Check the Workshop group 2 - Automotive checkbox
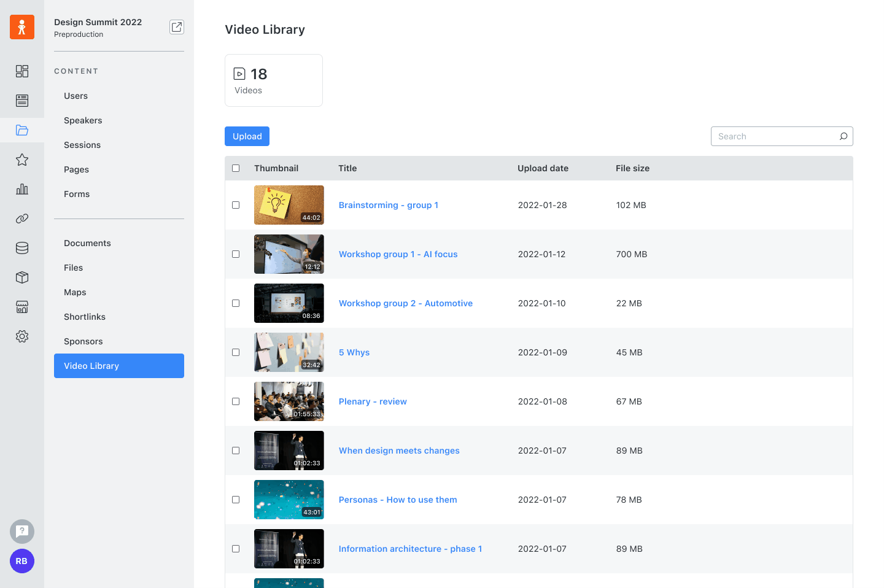This screenshot has height=588, width=884. click(x=236, y=303)
